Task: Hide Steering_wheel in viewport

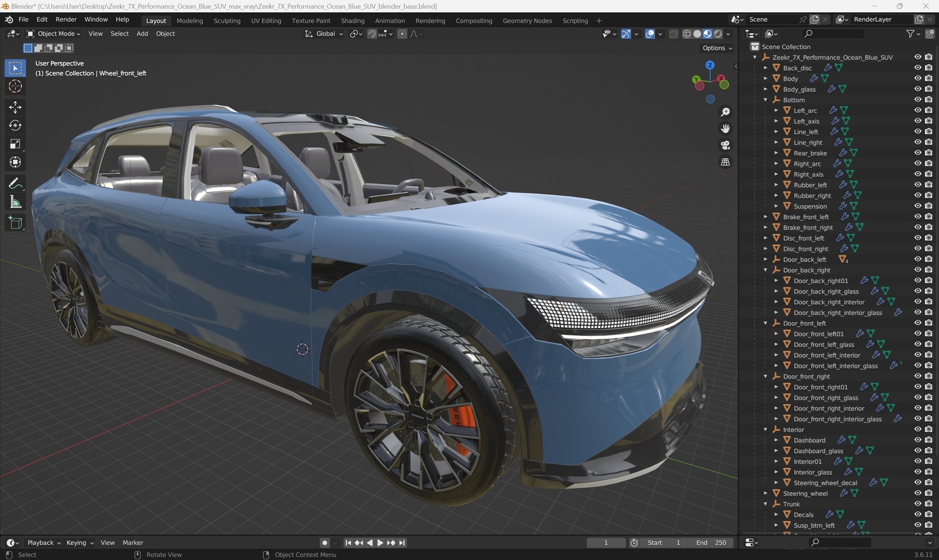Action: [918, 493]
